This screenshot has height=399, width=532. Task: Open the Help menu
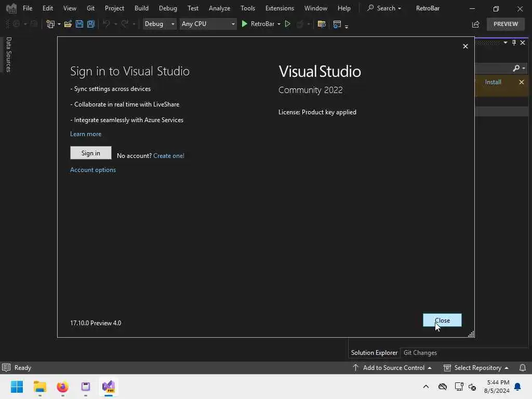[x=344, y=8]
